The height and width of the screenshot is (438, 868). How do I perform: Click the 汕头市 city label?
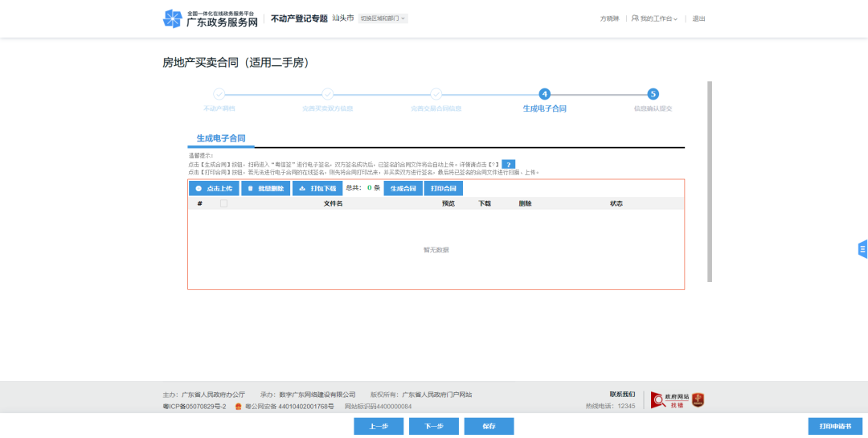click(x=342, y=18)
